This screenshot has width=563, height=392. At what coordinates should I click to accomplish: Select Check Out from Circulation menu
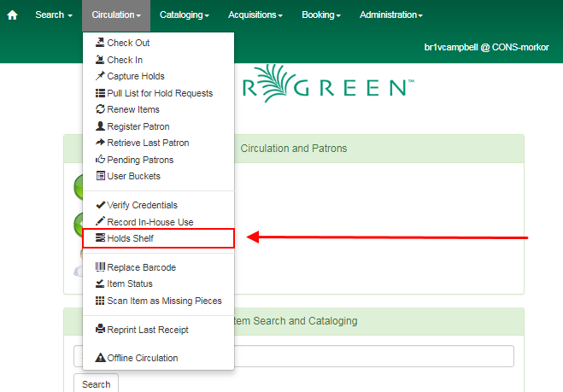pos(128,43)
